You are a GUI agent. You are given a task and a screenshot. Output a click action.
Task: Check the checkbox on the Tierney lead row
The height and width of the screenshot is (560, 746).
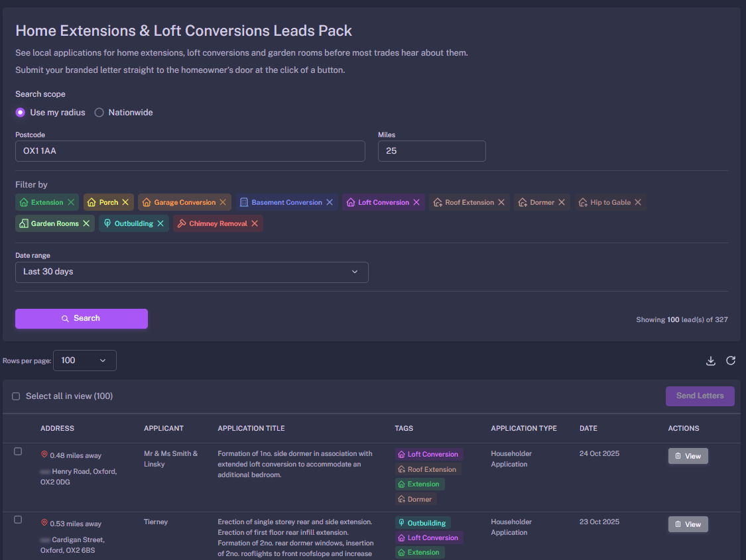click(18, 520)
